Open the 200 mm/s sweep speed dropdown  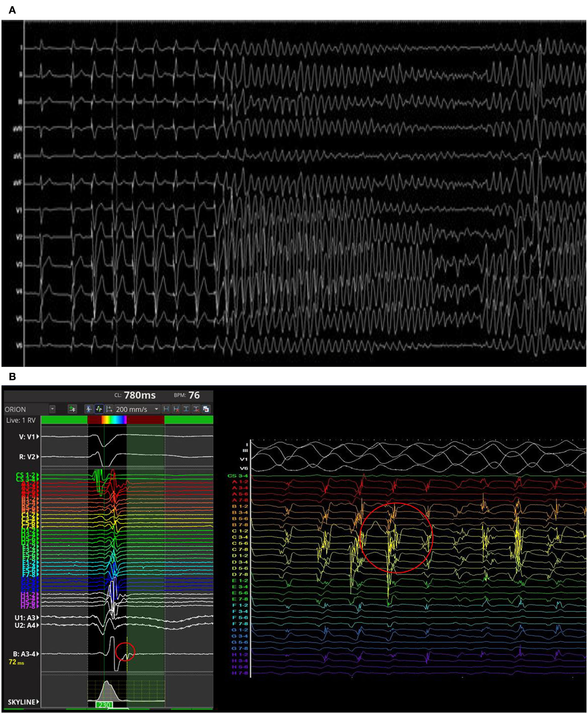[157, 410]
